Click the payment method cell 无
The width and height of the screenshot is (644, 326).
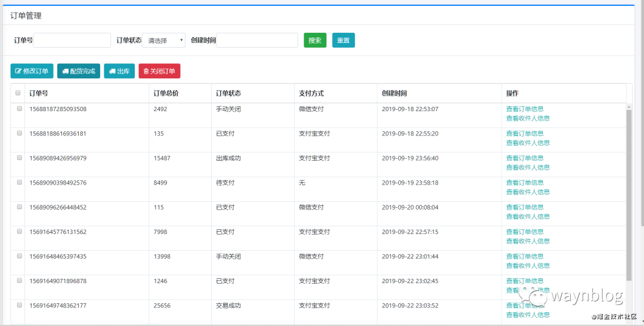click(302, 183)
